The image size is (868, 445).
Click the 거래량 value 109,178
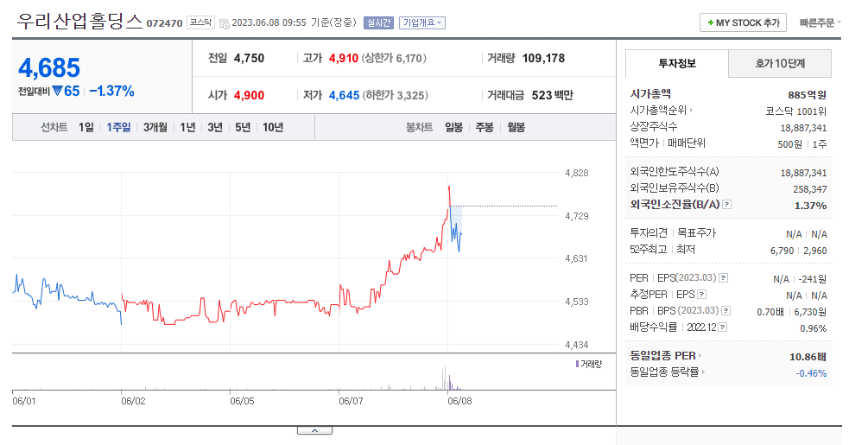pyautogui.click(x=543, y=58)
